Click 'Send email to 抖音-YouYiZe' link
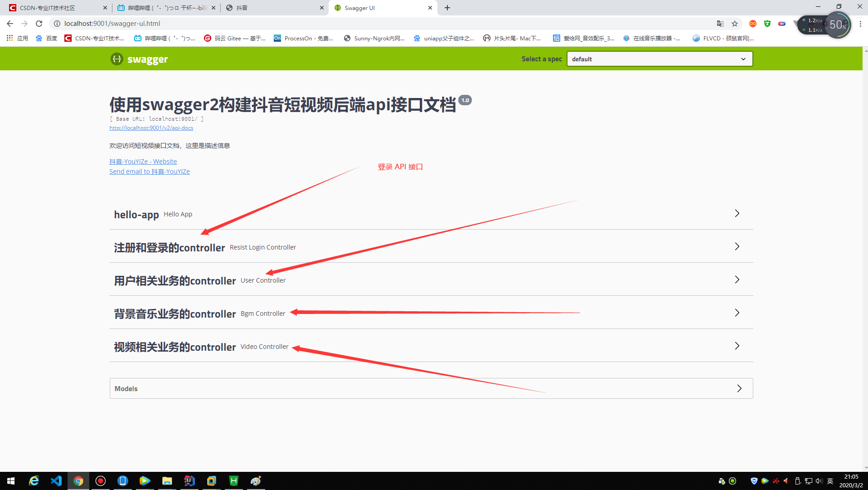 150,171
